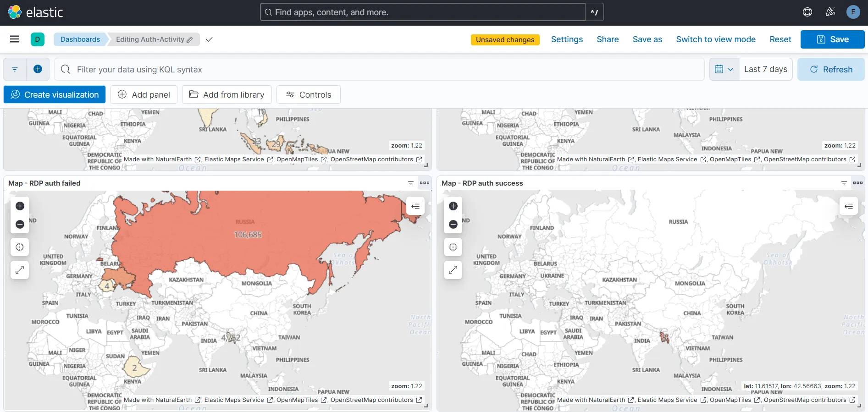868x412 pixels.
Task: Zoom in on RDP auth failed map
Action: (x=20, y=206)
